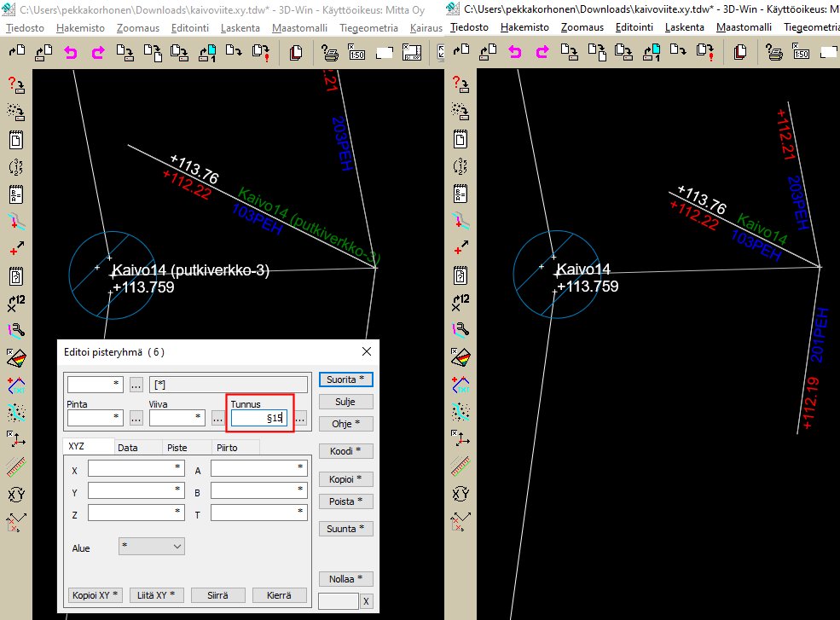
Task: Open the Alue dropdown
Action: [x=153, y=545]
